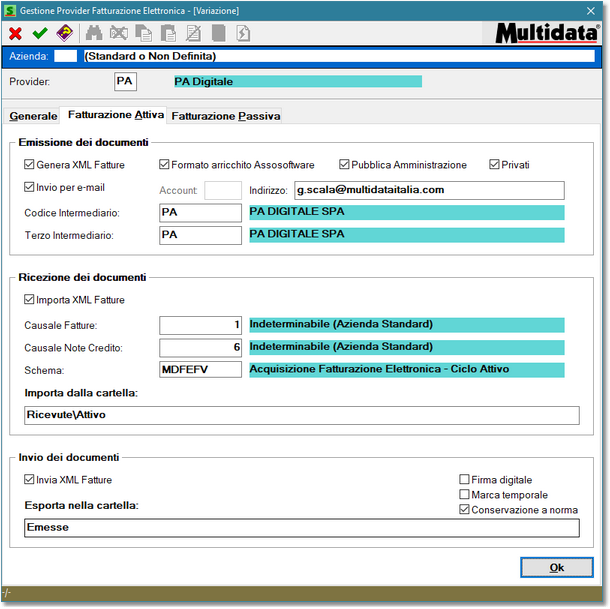Viewport: 610px width, 609px height.
Task: Click the Indirizzo email field
Action: (x=429, y=190)
